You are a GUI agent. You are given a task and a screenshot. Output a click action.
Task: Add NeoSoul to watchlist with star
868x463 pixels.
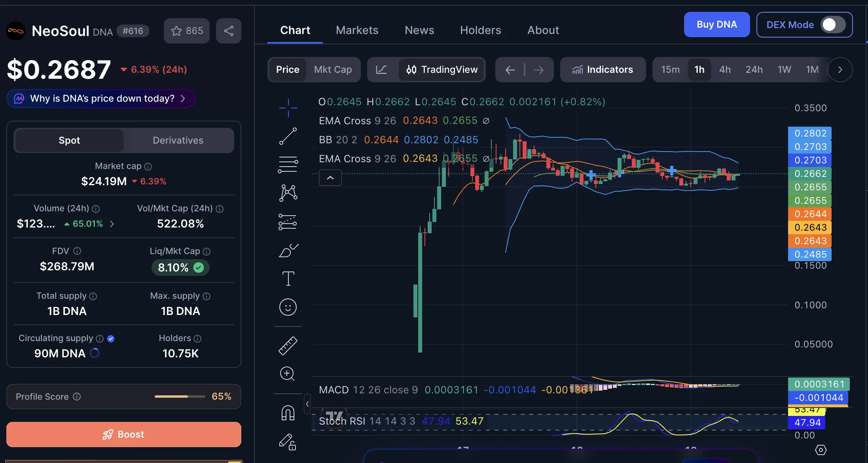click(x=187, y=31)
